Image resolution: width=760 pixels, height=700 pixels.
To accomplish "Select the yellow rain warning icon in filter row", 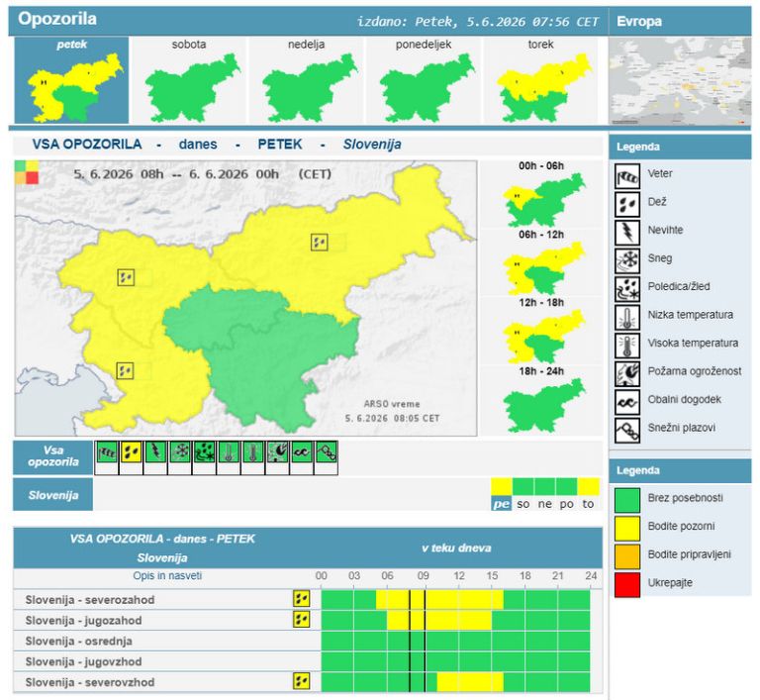I will [x=131, y=452].
